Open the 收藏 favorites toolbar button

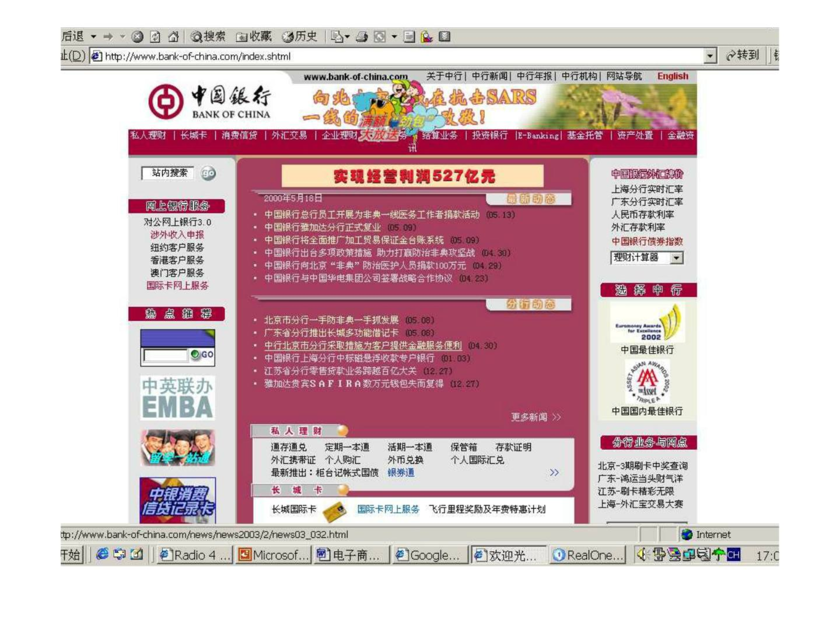[254, 37]
